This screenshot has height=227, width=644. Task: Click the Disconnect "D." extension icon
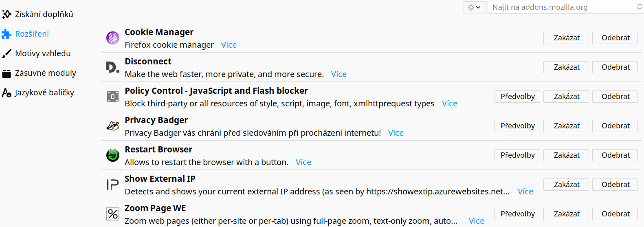tap(113, 67)
